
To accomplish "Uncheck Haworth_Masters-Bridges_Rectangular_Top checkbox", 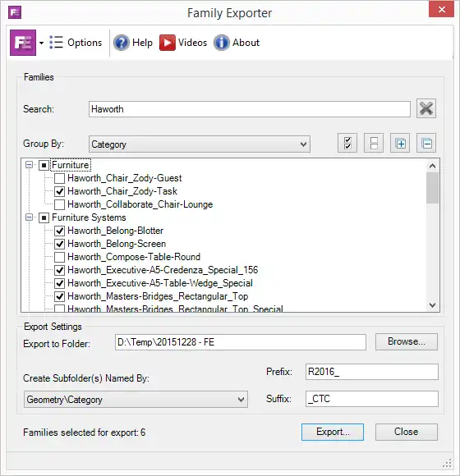I will (59, 296).
